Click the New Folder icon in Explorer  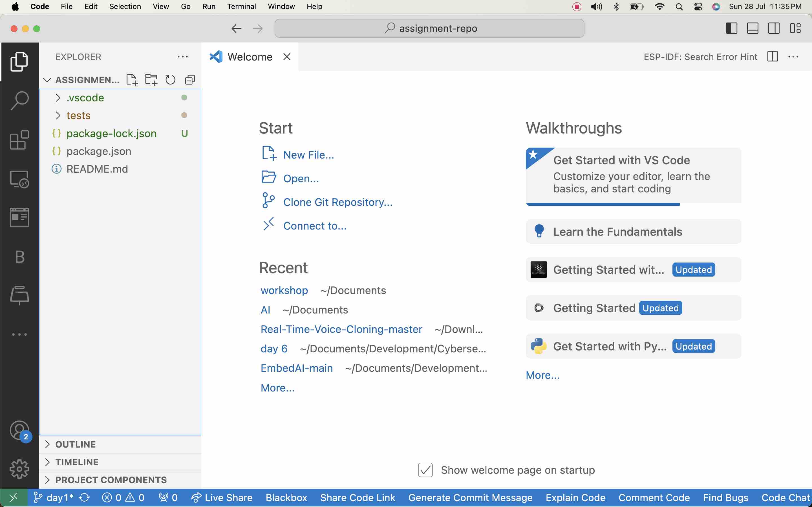(151, 80)
